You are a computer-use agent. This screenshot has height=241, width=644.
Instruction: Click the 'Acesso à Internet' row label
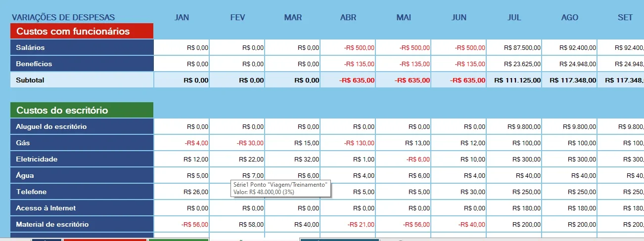coord(82,208)
